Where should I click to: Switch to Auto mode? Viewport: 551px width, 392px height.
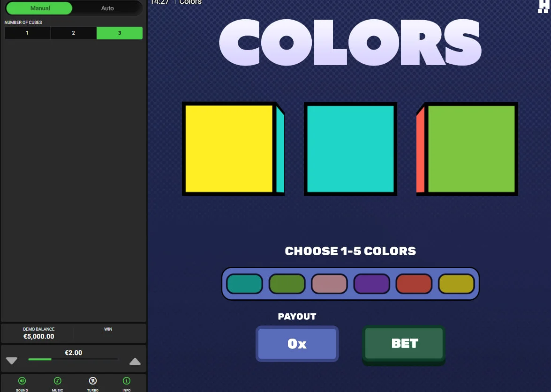tap(107, 8)
